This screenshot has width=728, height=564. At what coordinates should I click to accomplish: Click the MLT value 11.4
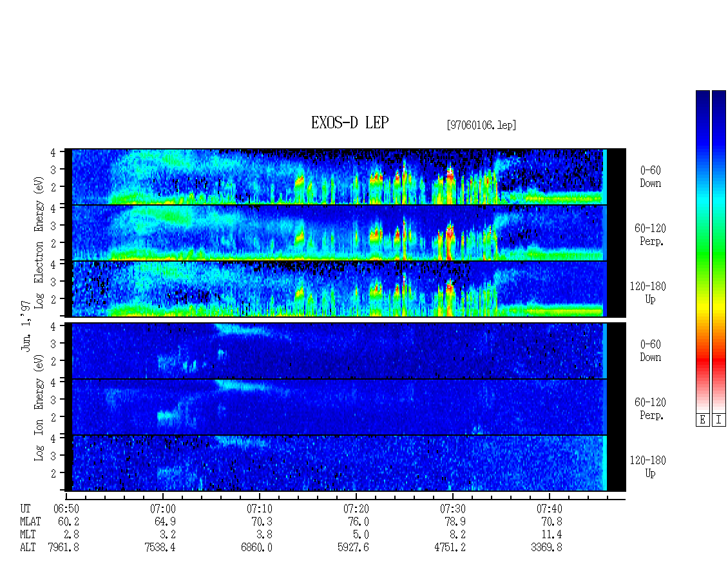[x=551, y=535]
